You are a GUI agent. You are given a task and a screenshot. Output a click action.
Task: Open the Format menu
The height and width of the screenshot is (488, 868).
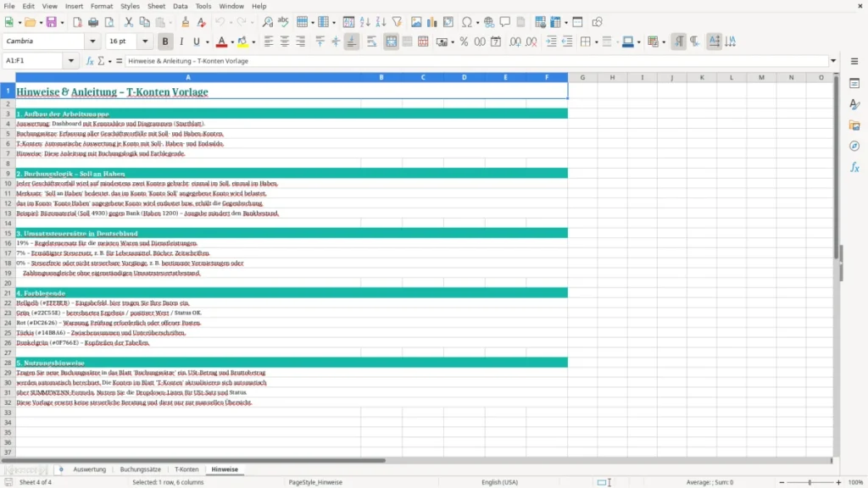[102, 6]
